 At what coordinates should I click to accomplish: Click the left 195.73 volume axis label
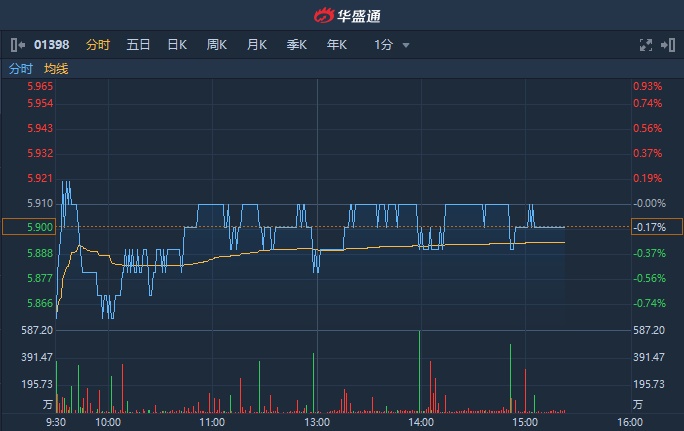click(x=37, y=384)
